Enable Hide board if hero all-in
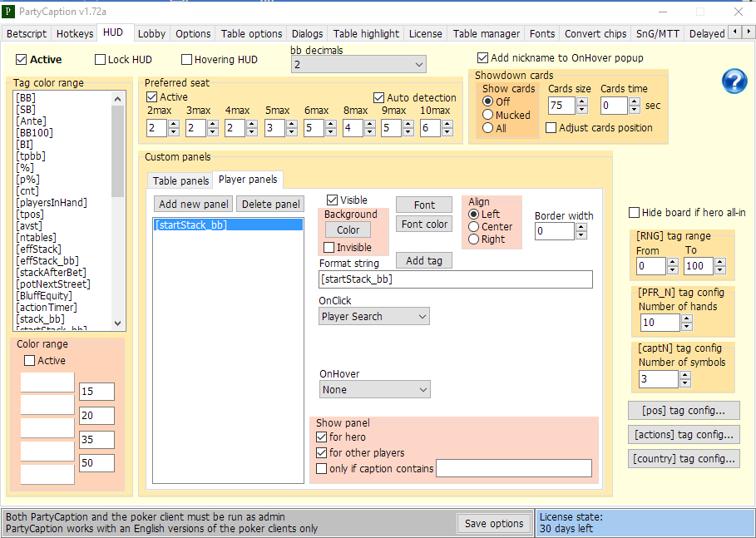This screenshot has height=538, width=756. tap(634, 212)
